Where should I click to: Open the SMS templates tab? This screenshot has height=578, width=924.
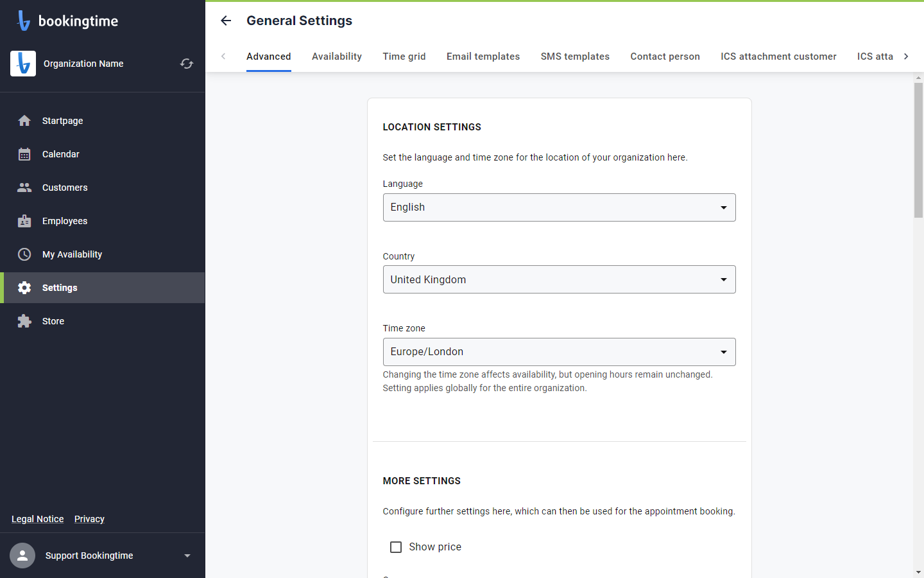click(575, 57)
